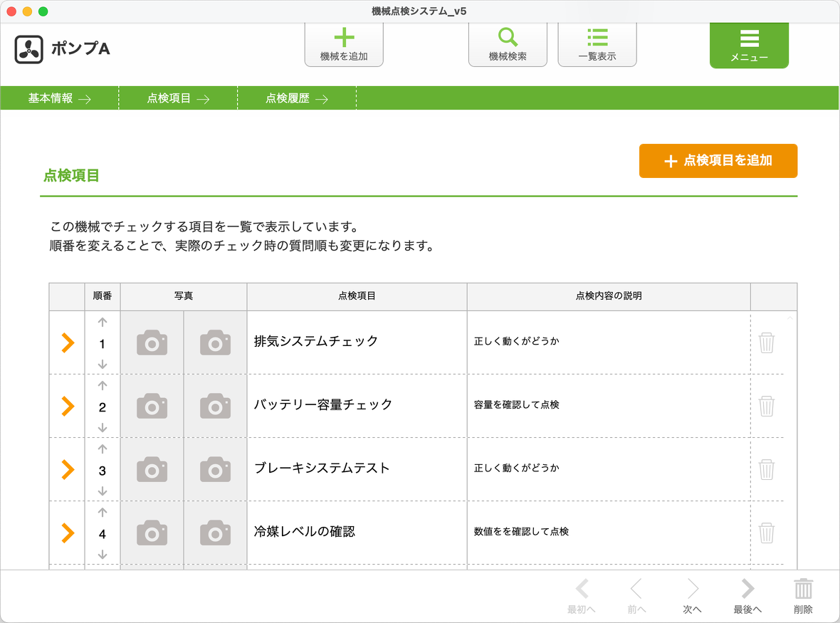Move item 3 down with down arrow
This screenshot has height=623, width=840.
(x=103, y=491)
